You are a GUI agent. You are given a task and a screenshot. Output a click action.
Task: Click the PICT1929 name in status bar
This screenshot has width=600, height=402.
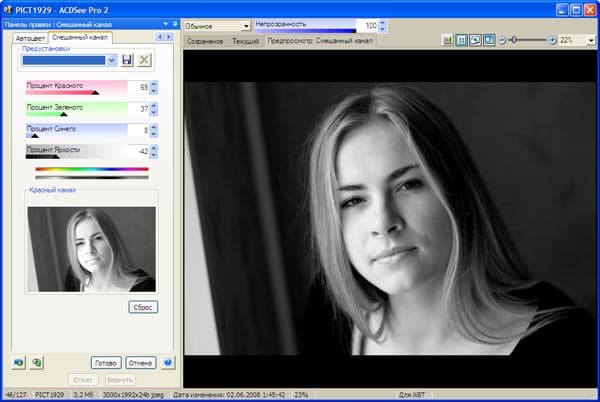pyautogui.click(x=50, y=395)
